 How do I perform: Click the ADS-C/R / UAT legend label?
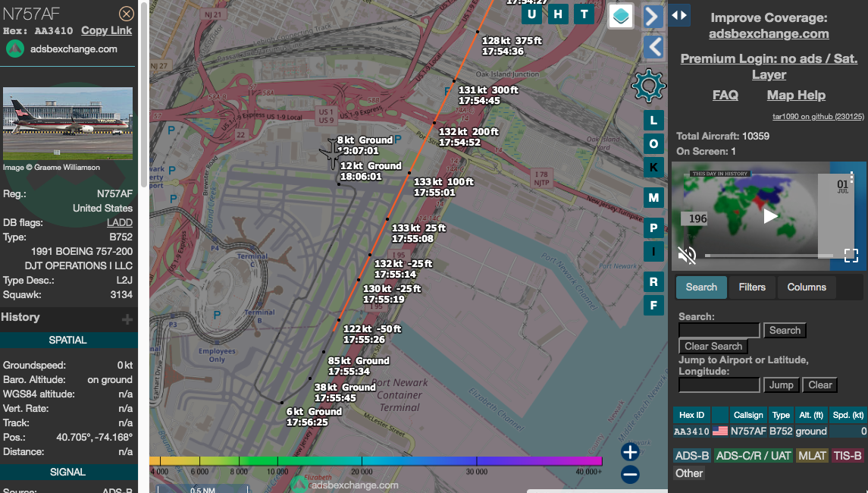[754, 456]
